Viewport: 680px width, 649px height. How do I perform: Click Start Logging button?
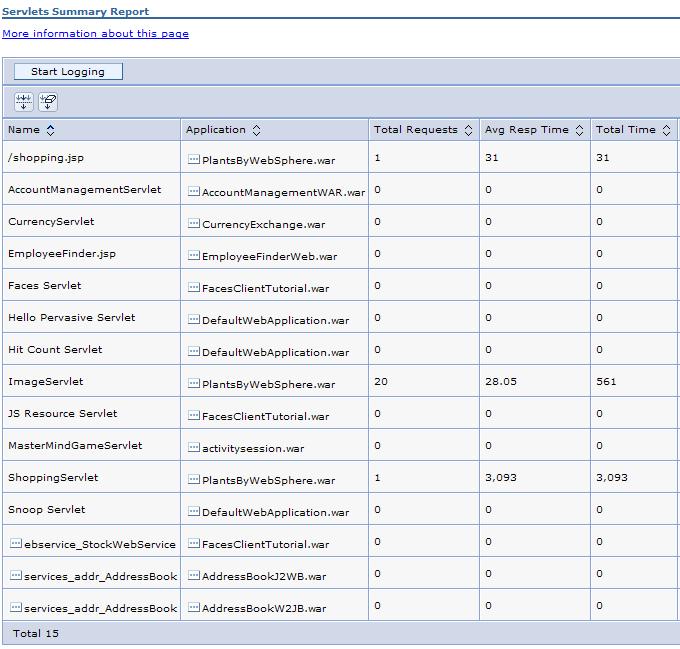(68, 72)
